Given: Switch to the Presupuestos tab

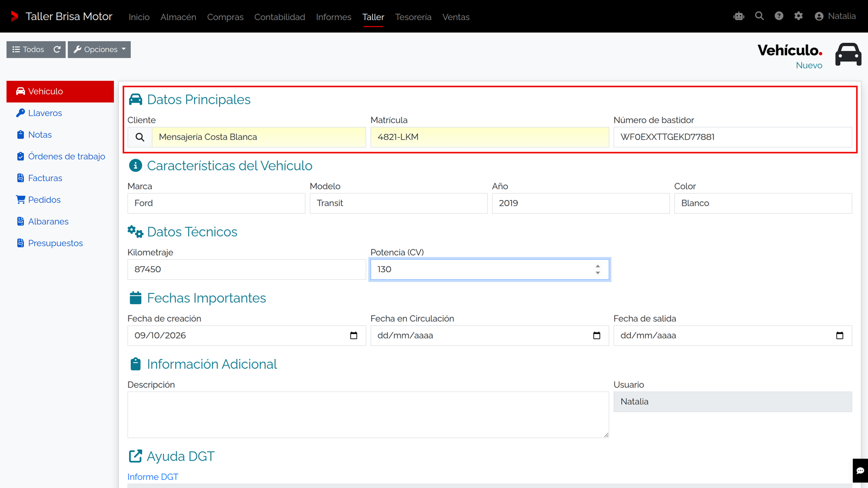Looking at the screenshot, I should tap(60, 243).
